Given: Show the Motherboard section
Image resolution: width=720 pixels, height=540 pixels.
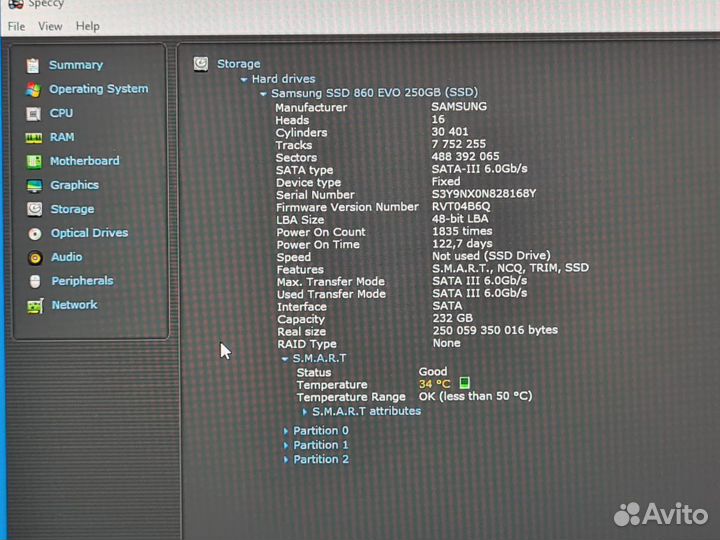Looking at the screenshot, I should click(85, 161).
